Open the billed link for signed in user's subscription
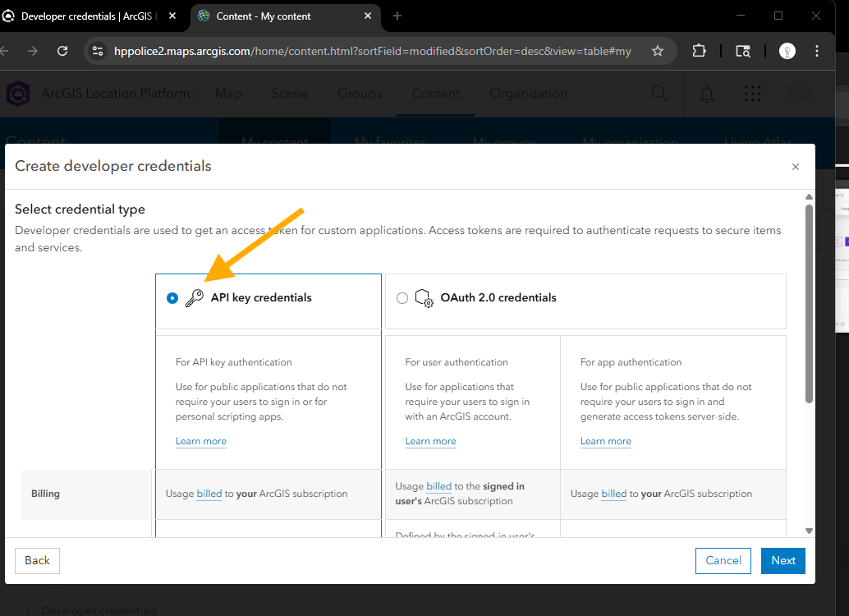 [x=438, y=486]
